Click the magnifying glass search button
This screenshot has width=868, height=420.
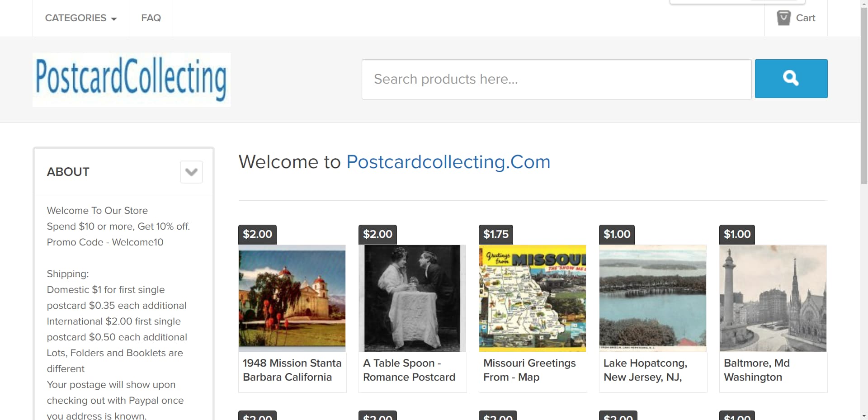click(791, 79)
